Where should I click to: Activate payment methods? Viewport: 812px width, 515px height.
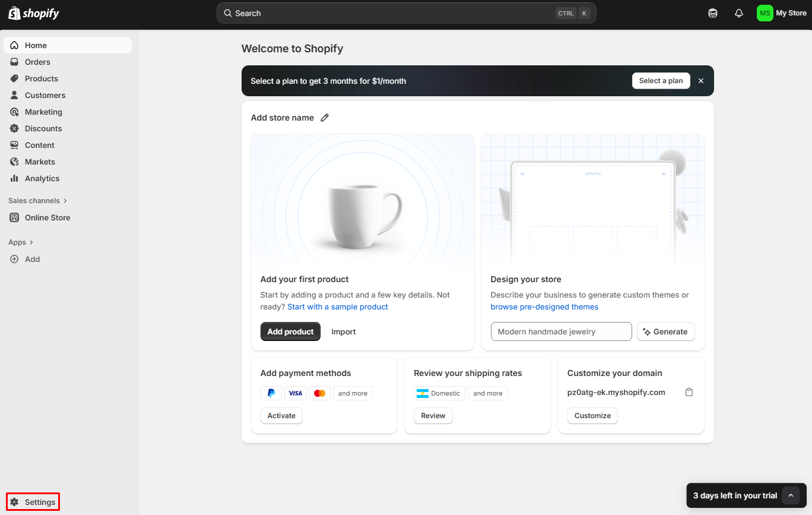point(281,416)
